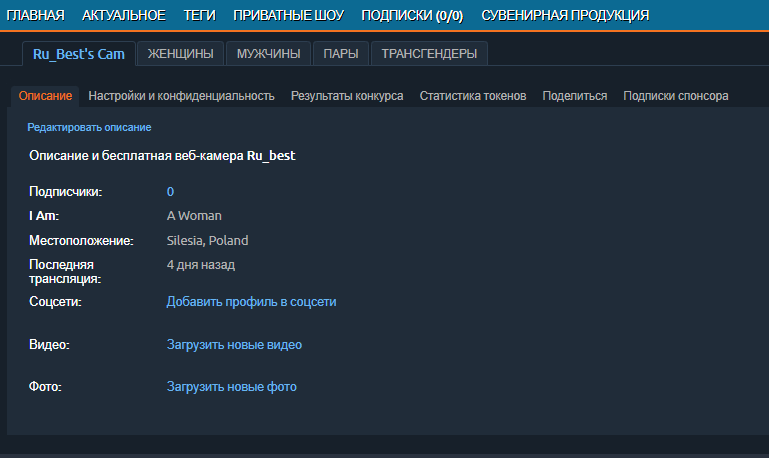
Task: Select the Ru_Best's Cam tab
Action: pos(79,54)
